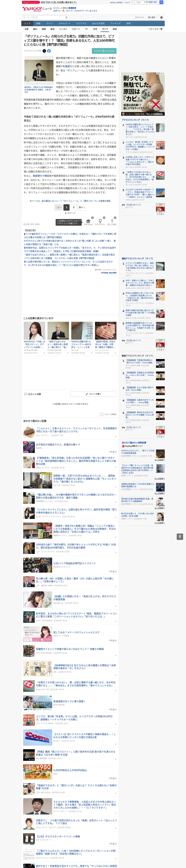
Task: Open related article about エストロゲンの働き
Action: pyautogui.click(x=70, y=236)
